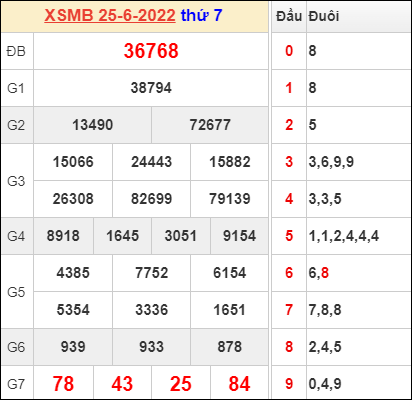Click the G3 row label
This screenshot has width=412, height=400.
click(16, 181)
